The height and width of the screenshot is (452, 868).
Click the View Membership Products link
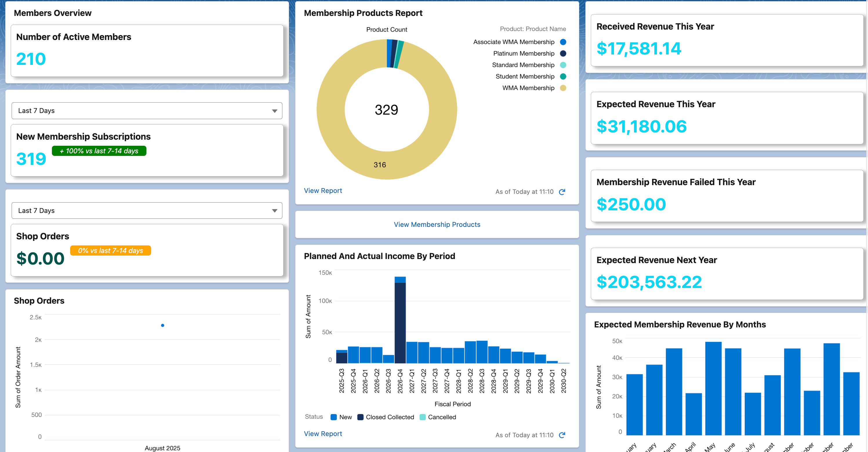[437, 224]
